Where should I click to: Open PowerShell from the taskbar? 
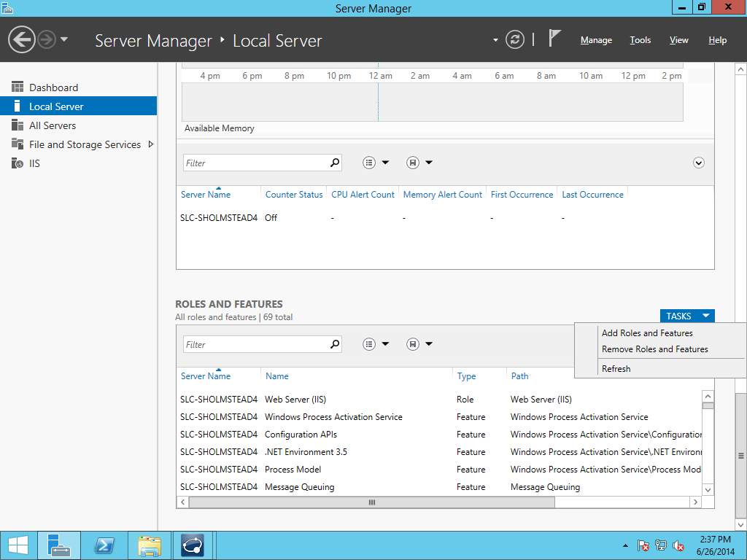click(x=104, y=545)
